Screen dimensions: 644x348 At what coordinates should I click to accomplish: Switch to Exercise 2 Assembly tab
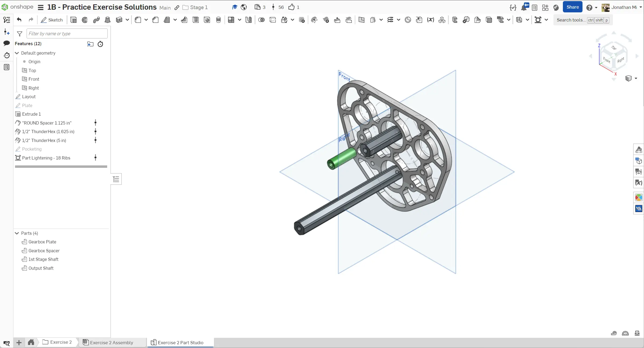pyautogui.click(x=111, y=342)
